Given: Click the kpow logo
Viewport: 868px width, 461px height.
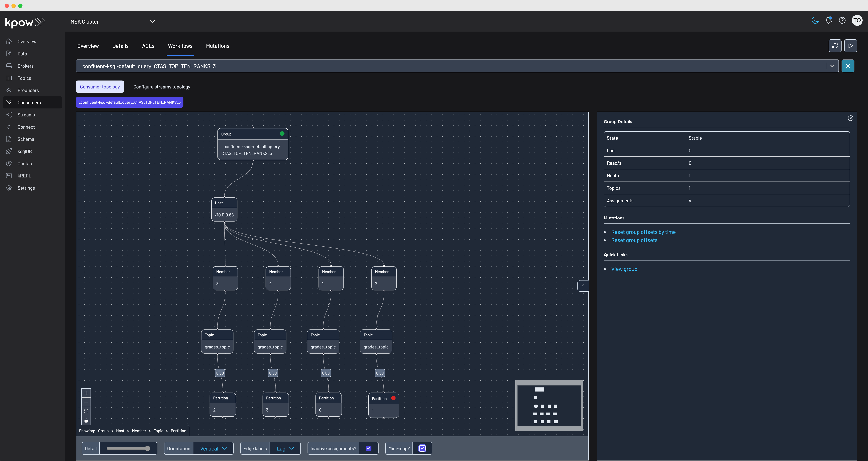Looking at the screenshot, I should [25, 22].
